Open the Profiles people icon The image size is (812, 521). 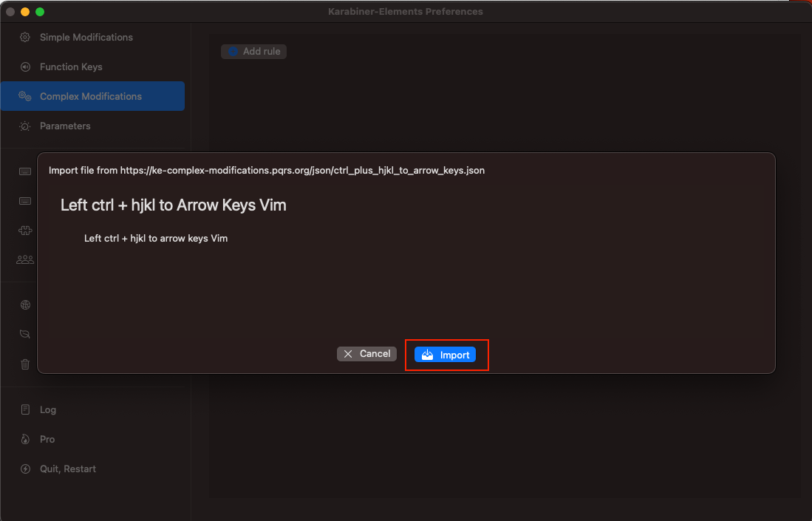(24, 259)
